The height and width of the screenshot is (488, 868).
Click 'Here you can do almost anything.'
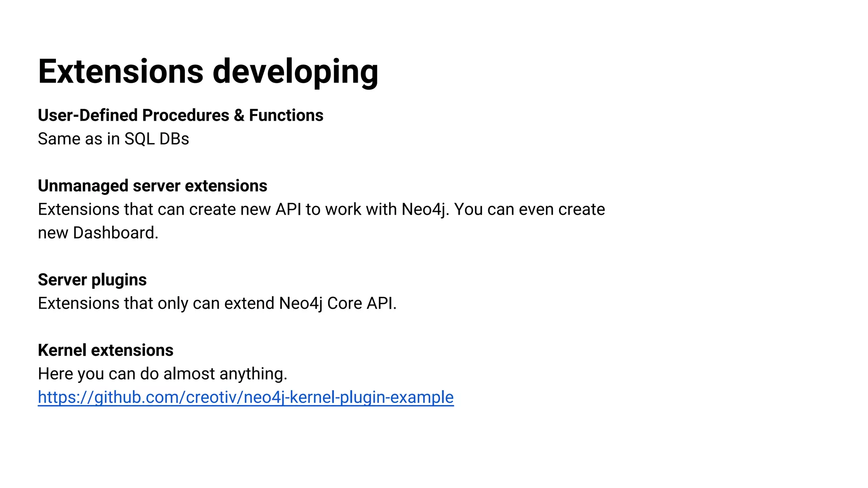pos(163,374)
